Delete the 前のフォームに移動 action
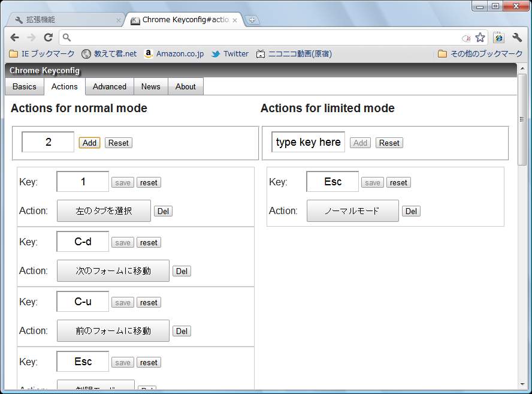This screenshot has height=394, width=532. tap(182, 331)
